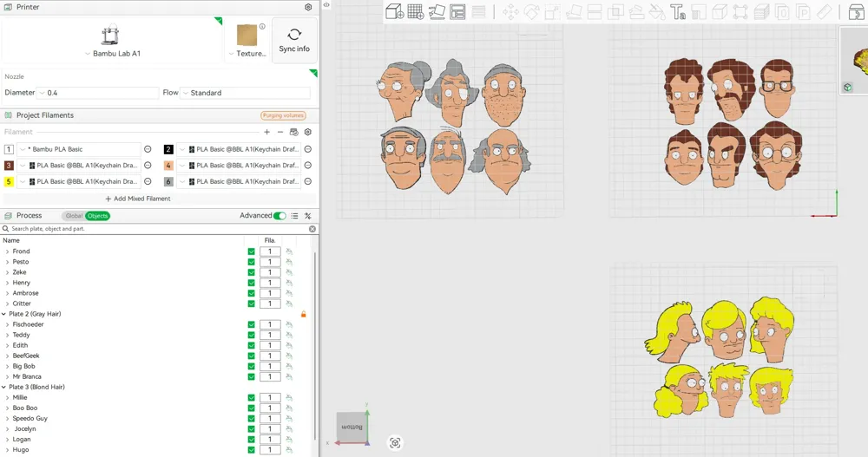Click the plate thumbnail at the viewport edge

[x=854, y=61]
